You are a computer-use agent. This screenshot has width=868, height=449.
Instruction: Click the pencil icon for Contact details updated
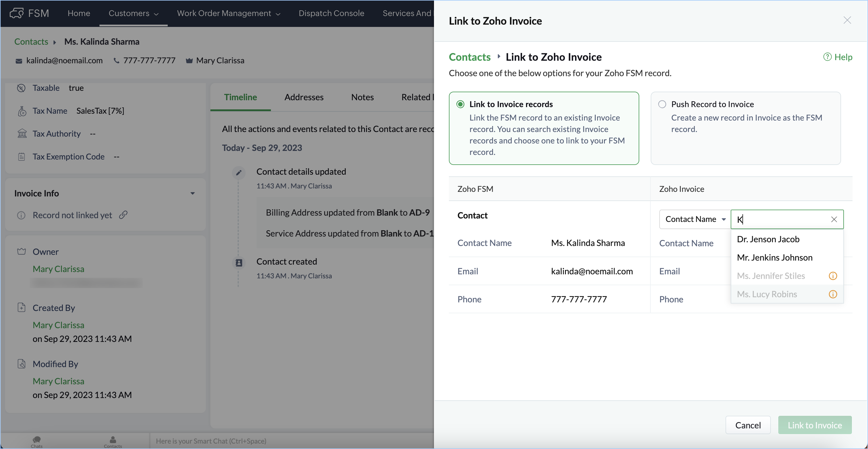(239, 173)
